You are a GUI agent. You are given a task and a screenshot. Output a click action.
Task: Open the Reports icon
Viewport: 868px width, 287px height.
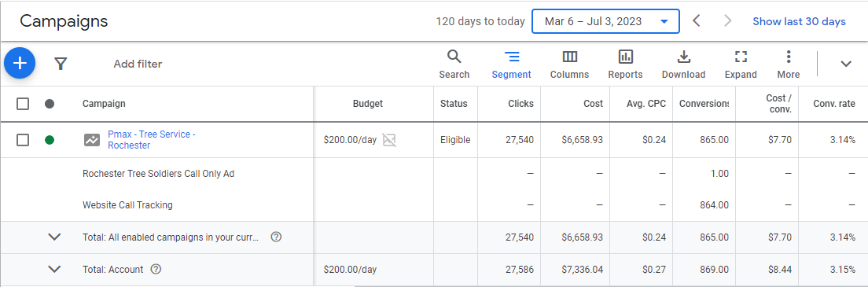point(626,64)
